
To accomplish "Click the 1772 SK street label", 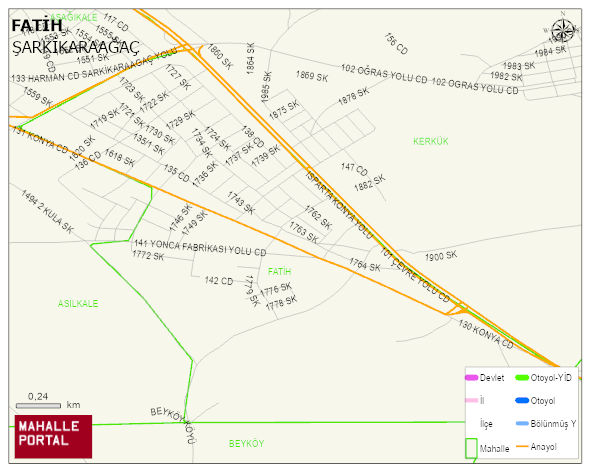I will tap(148, 256).
